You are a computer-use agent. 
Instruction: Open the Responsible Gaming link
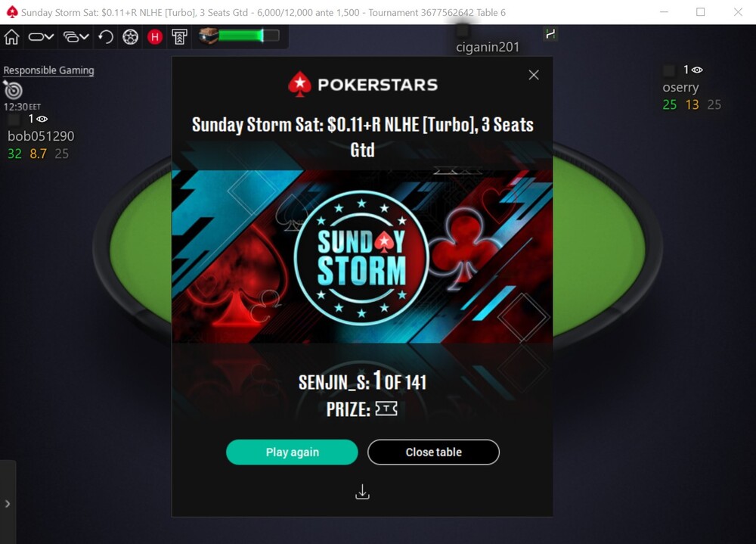coord(48,70)
